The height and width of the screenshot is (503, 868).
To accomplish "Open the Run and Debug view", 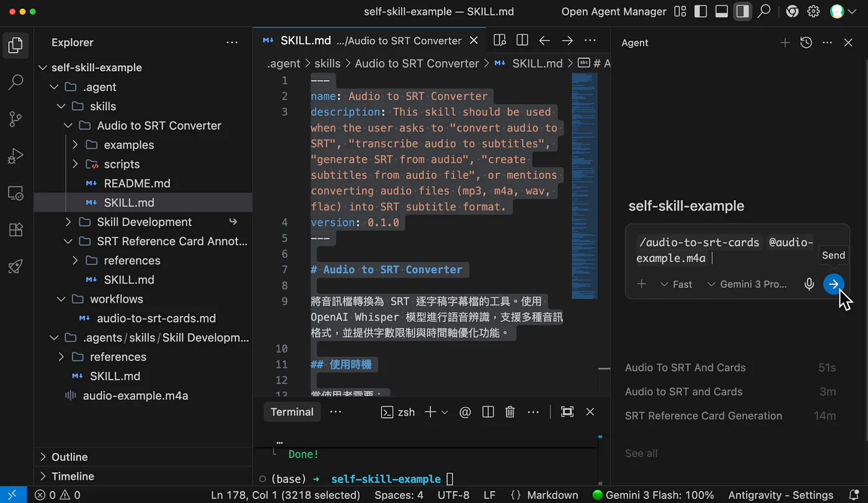I will [16, 156].
